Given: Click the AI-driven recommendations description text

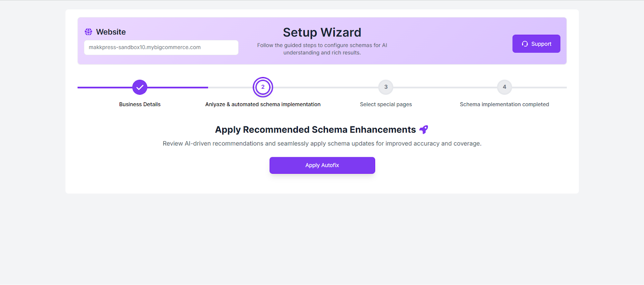Looking at the screenshot, I should tap(322, 144).
